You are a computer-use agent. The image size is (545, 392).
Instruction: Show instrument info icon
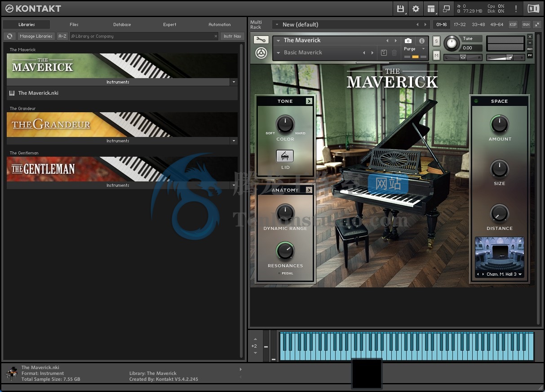[x=421, y=40]
